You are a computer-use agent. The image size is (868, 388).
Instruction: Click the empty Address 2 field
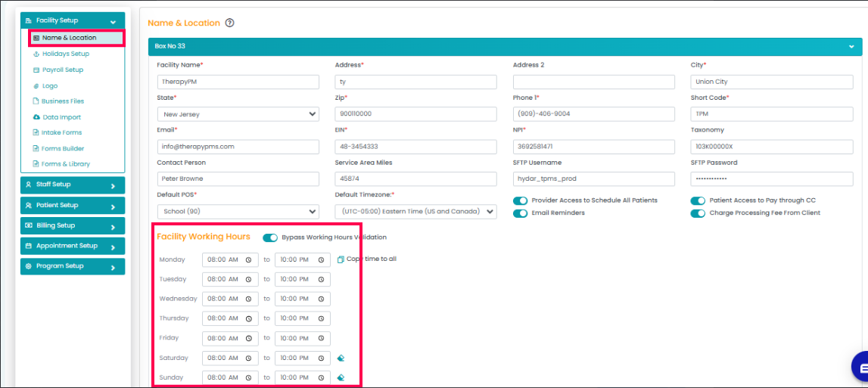point(594,82)
